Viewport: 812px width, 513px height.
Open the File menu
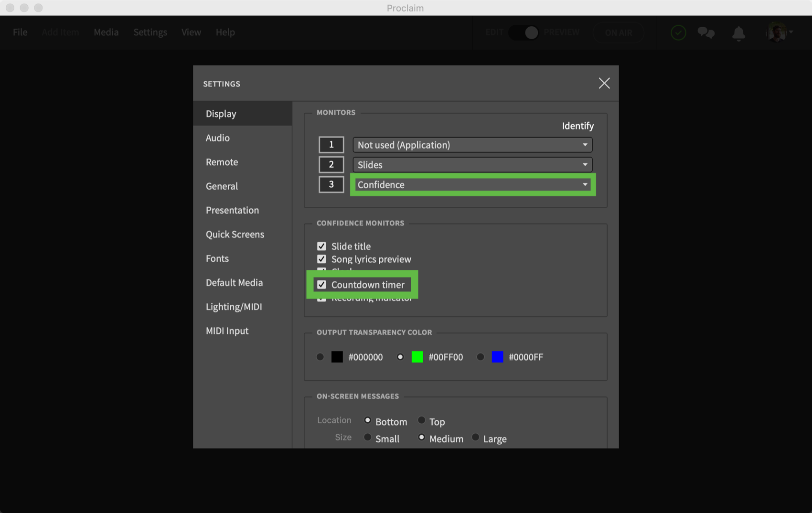(20, 32)
